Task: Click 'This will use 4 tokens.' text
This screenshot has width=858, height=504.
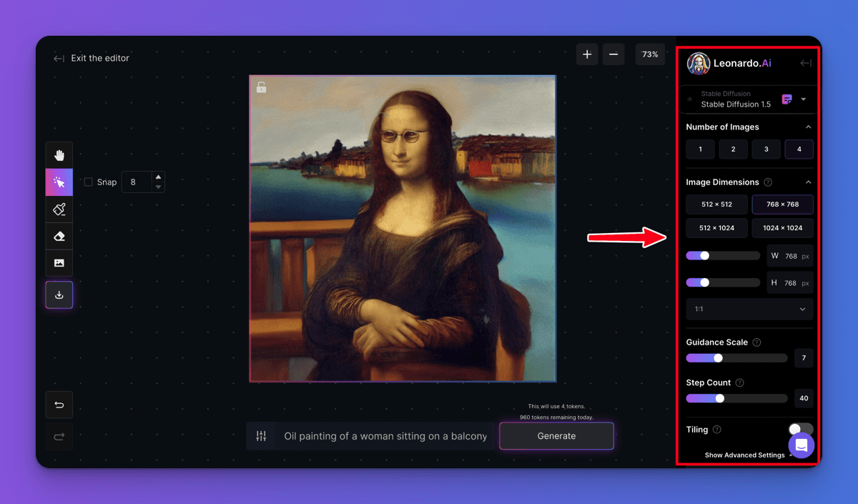Action: 556,406
